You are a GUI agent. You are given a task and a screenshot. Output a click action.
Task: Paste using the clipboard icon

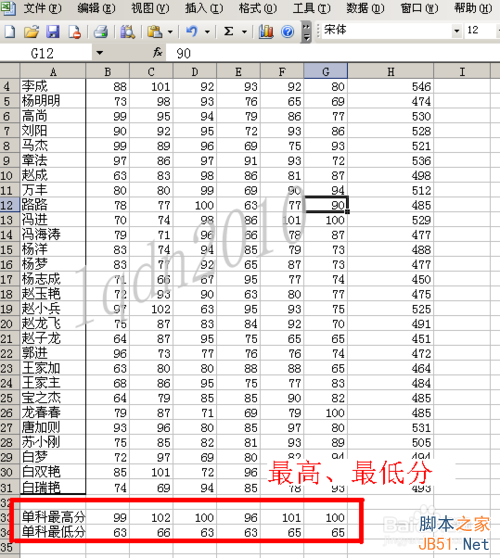[x=155, y=32]
